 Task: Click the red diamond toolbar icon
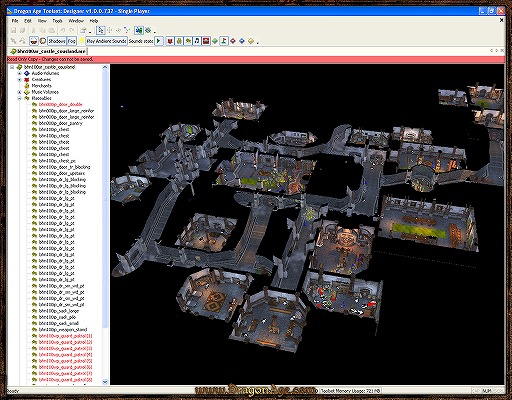tap(233, 41)
